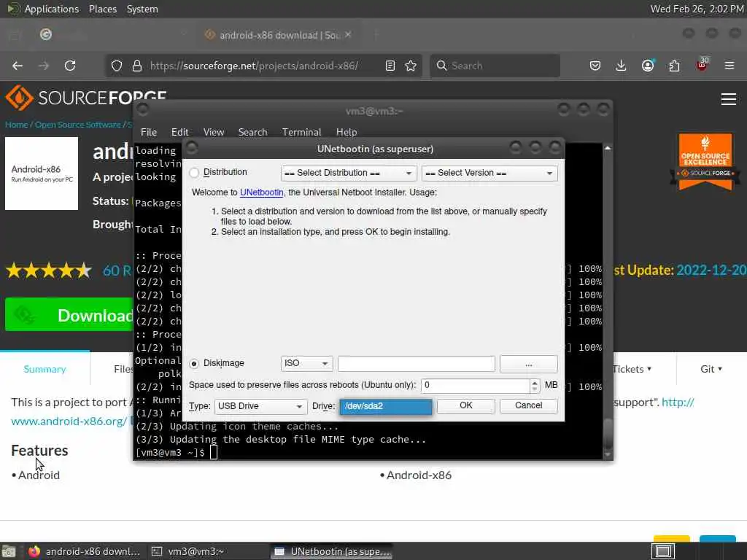This screenshot has height=560, width=747.
Task: Click Cancel in UNetbootin
Action: point(528,405)
